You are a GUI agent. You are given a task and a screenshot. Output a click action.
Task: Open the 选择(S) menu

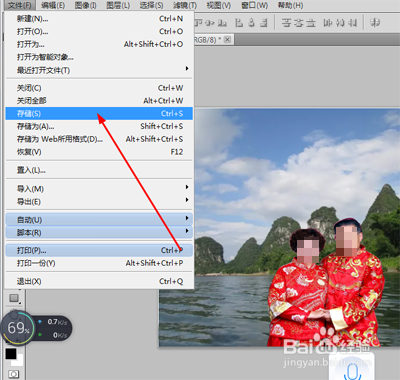[x=151, y=5]
